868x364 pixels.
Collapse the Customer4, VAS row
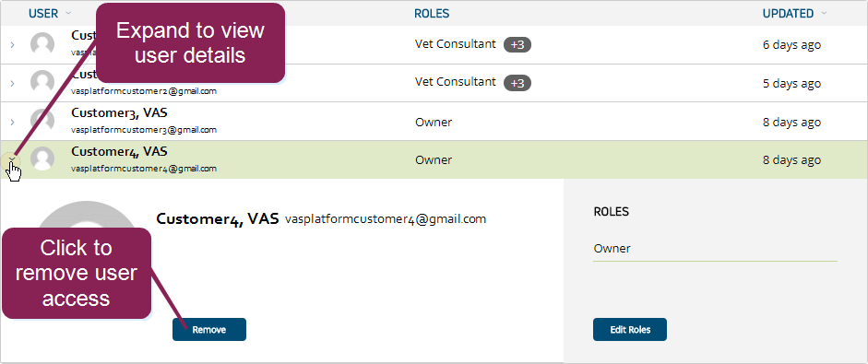pos(12,159)
